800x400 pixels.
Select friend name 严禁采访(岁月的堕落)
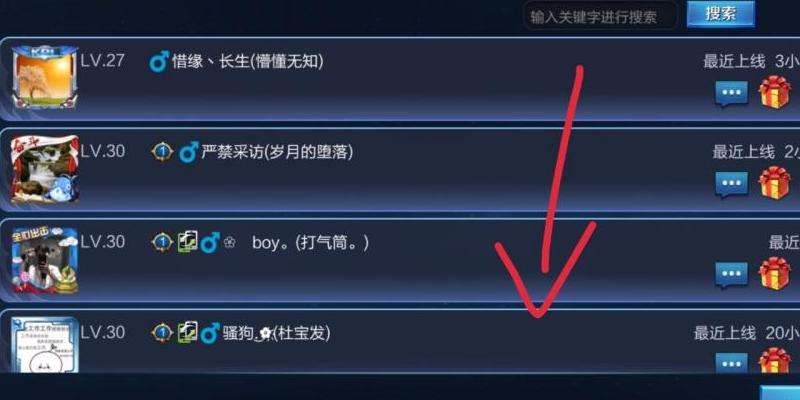(277, 152)
